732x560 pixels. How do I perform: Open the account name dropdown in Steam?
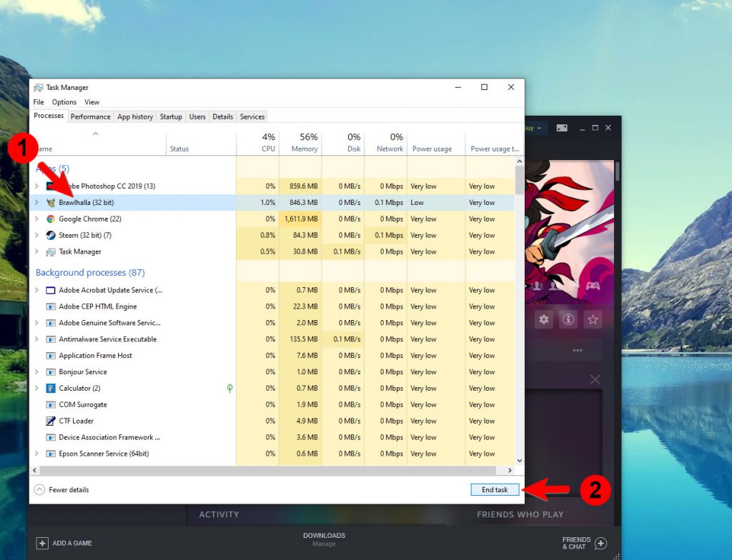533,128
